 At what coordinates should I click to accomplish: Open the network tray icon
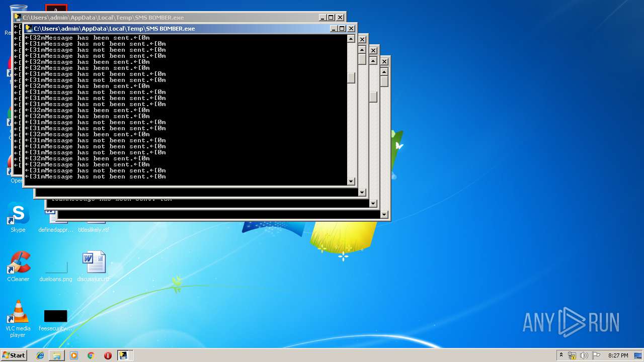tap(572, 355)
